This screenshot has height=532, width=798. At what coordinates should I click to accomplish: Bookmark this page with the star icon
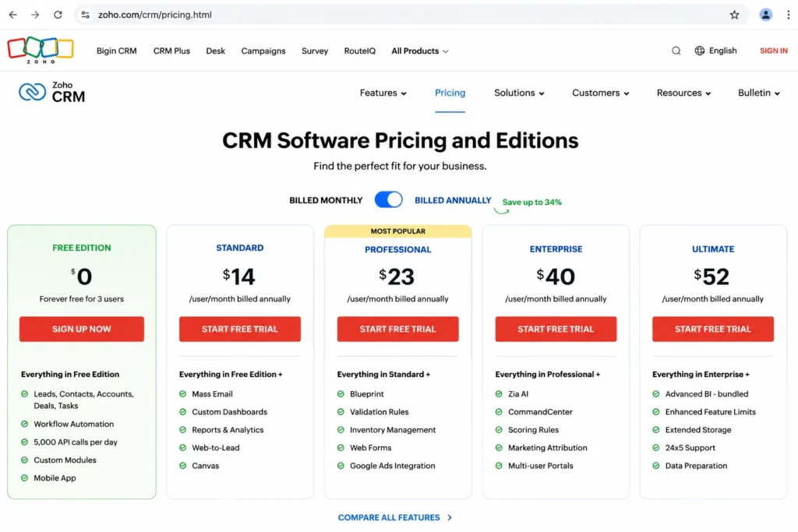tap(734, 15)
